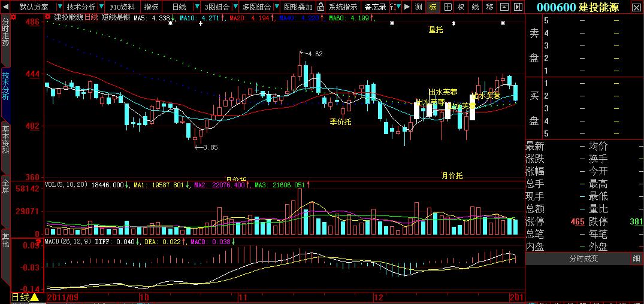Image resolution: width=644 pixels, height=304 pixels.
Task: Click the play arrow icon in toolbar
Action: tap(406, 7)
